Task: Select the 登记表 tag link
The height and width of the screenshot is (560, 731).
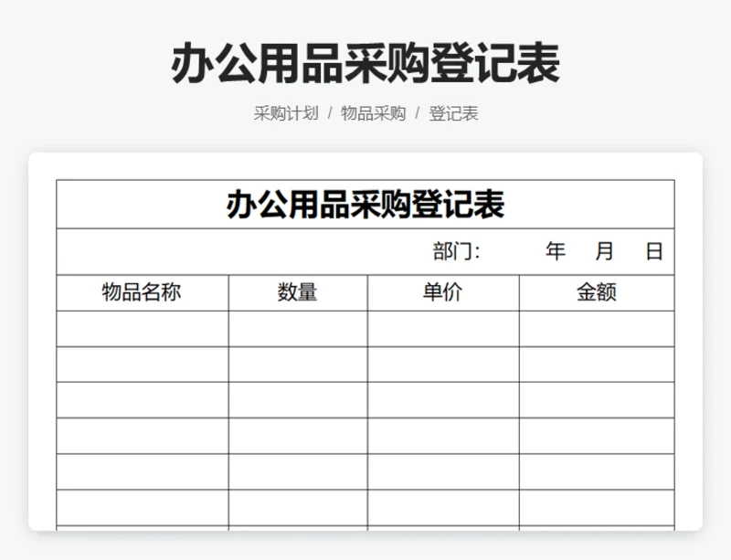Action: 453,113
